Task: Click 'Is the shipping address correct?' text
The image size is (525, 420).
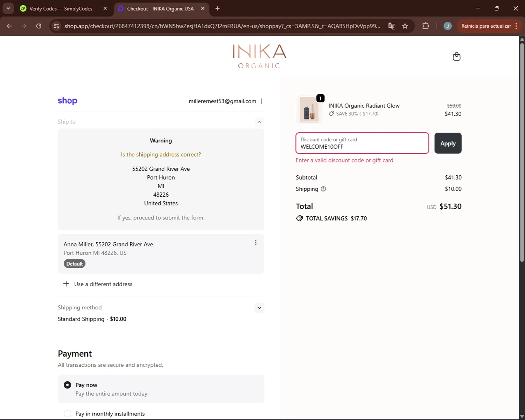Action: tap(161, 154)
